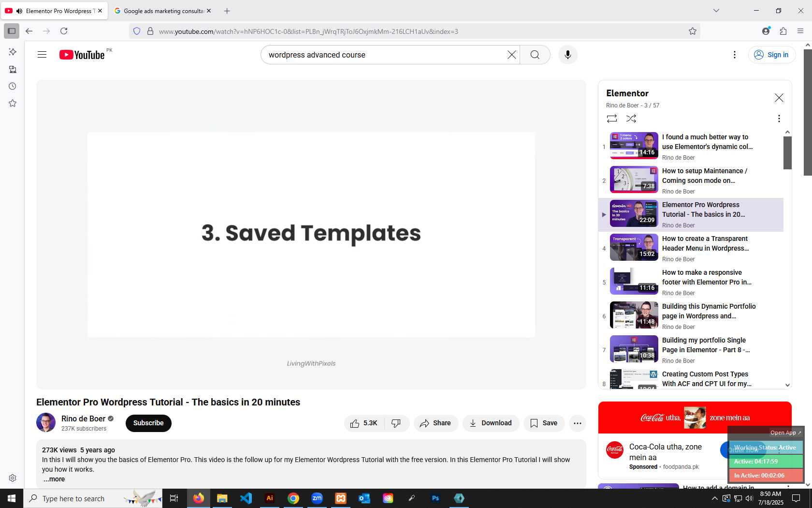This screenshot has width=812, height=508.
Task: Open 'Building this Dynamic Portfolio' video
Action: (691, 316)
